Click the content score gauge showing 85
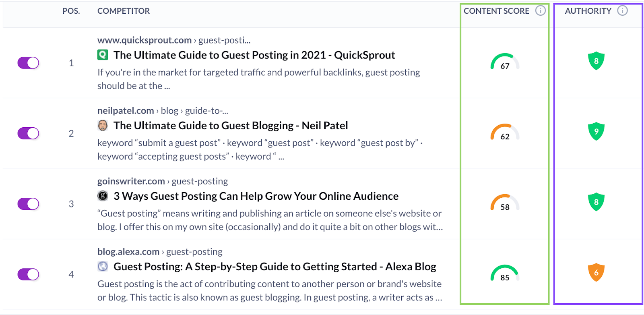Screen dimensions: 644x315 pos(505,273)
